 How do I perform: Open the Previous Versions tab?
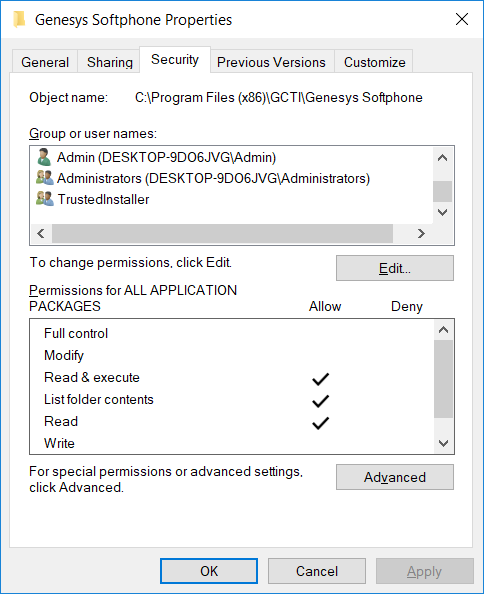tap(271, 62)
